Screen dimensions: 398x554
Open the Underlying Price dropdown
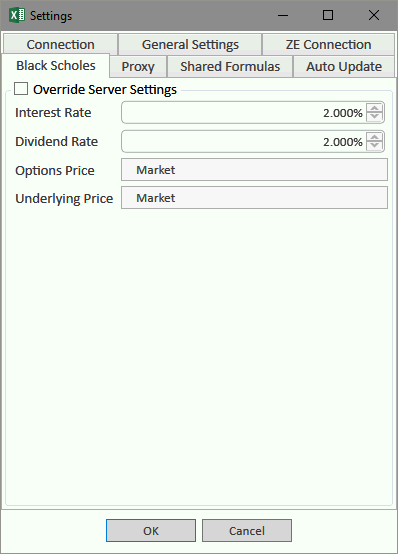[x=254, y=198]
